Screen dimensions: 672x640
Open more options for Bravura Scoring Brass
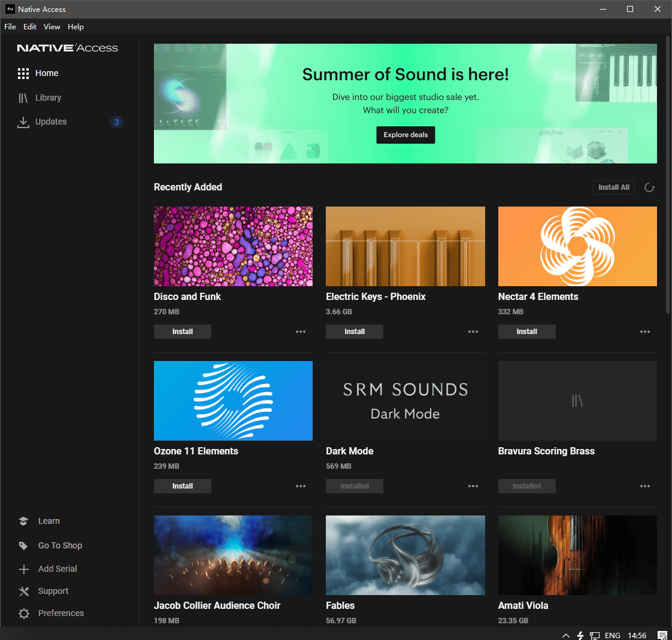click(644, 486)
